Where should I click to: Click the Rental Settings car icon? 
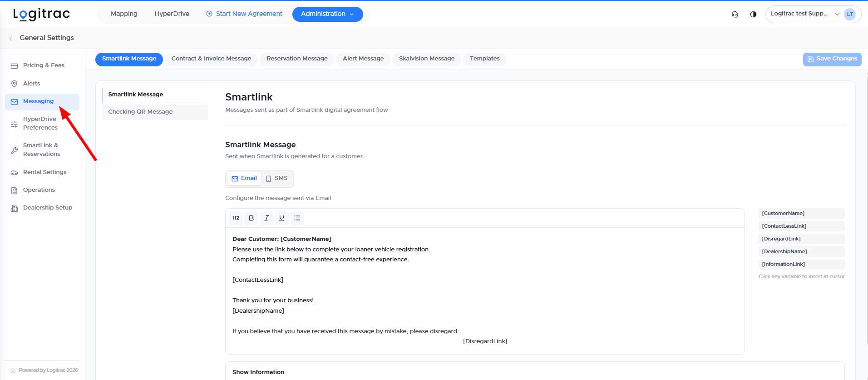pyautogui.click(x=14, y=173)
